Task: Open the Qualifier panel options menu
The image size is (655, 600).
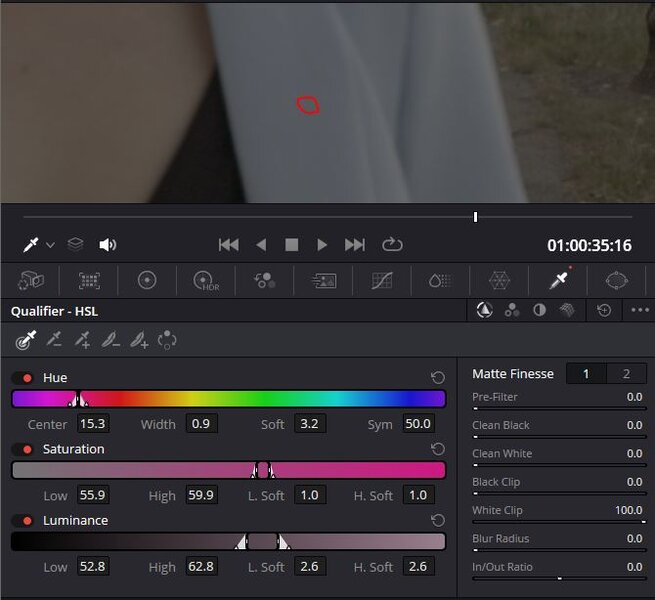Action: 640,311
